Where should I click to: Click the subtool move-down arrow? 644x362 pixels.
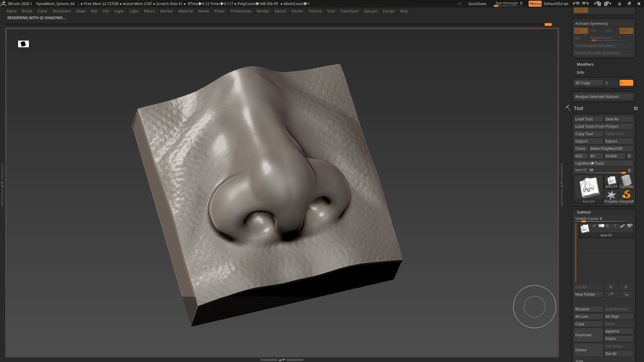pyautogui.click(x=626, y=287)
